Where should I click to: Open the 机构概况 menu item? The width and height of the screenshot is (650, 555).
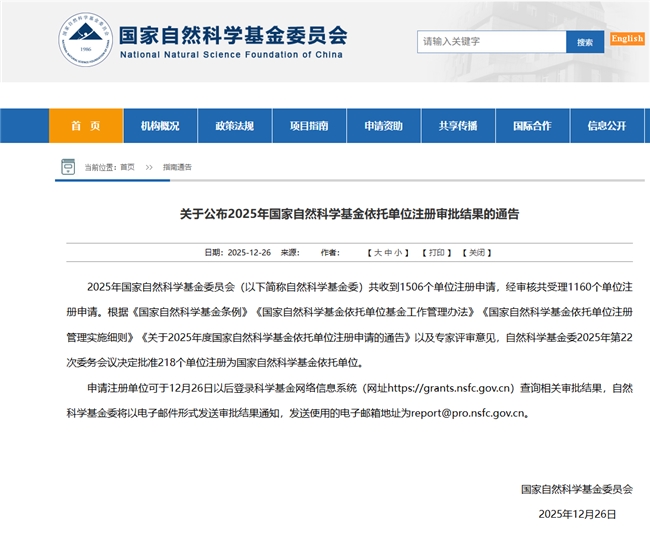(160, 126)
